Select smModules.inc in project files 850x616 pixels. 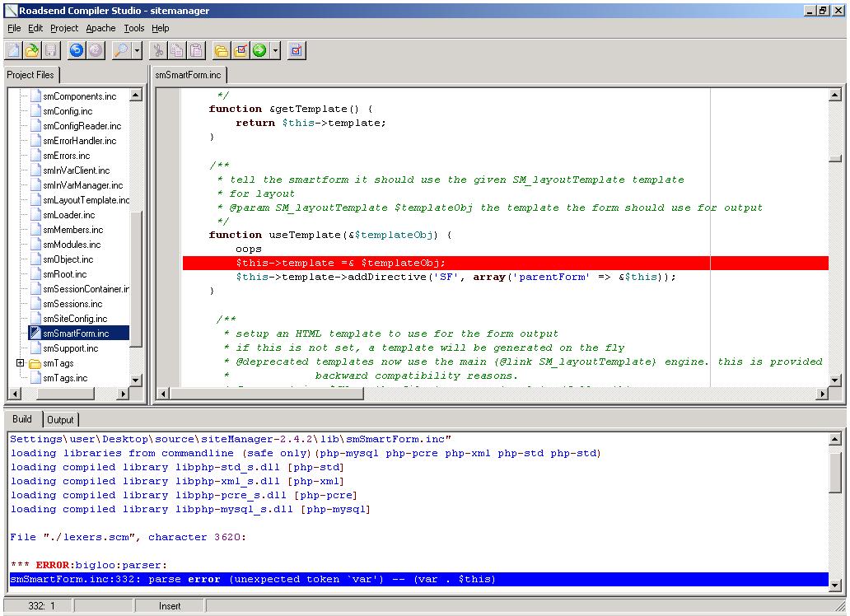click(72, 245)
